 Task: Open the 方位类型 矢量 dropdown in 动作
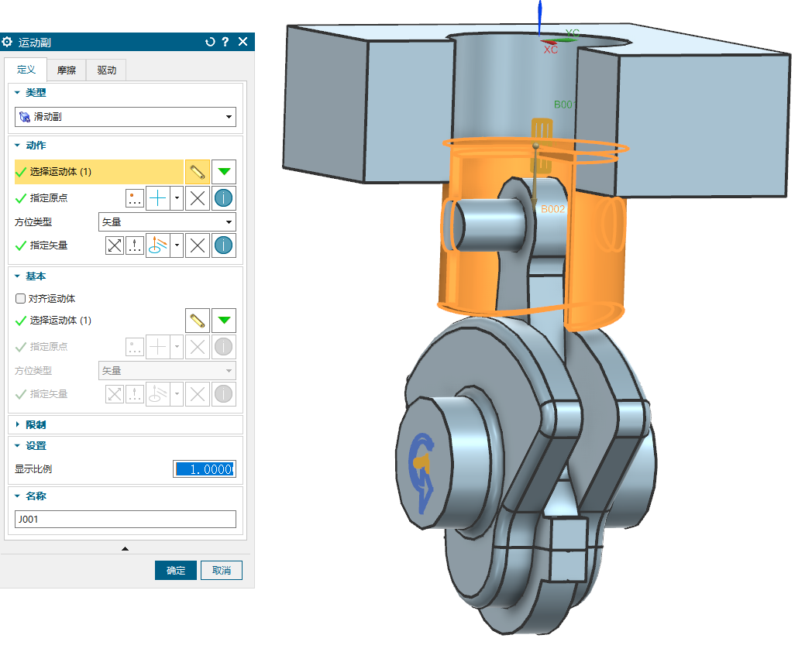point(167,222)
